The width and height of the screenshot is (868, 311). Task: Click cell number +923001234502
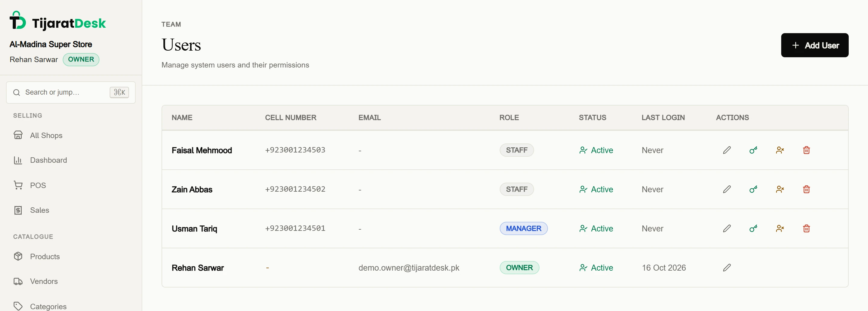pos(295,189)
